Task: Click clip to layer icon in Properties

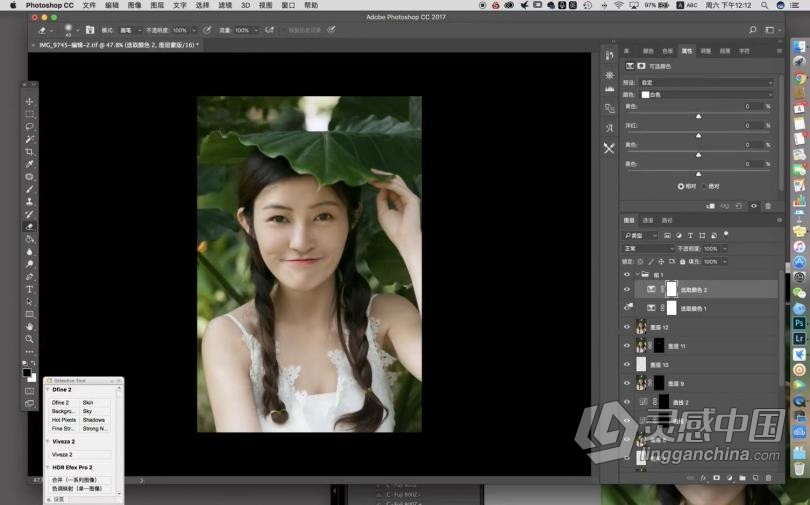Action: pos(711,206)
